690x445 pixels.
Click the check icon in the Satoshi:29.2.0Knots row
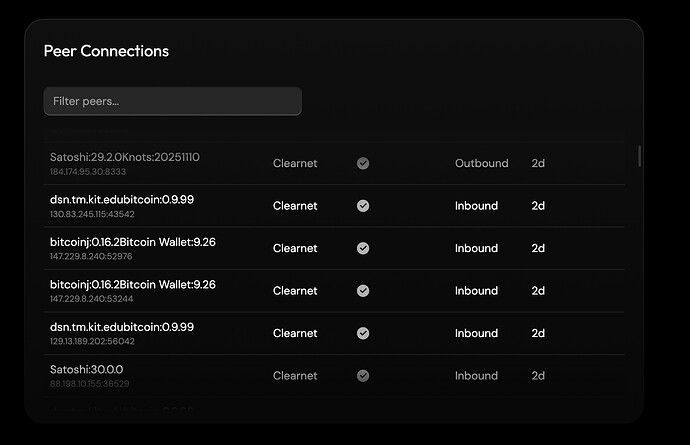tap(363, 163)
